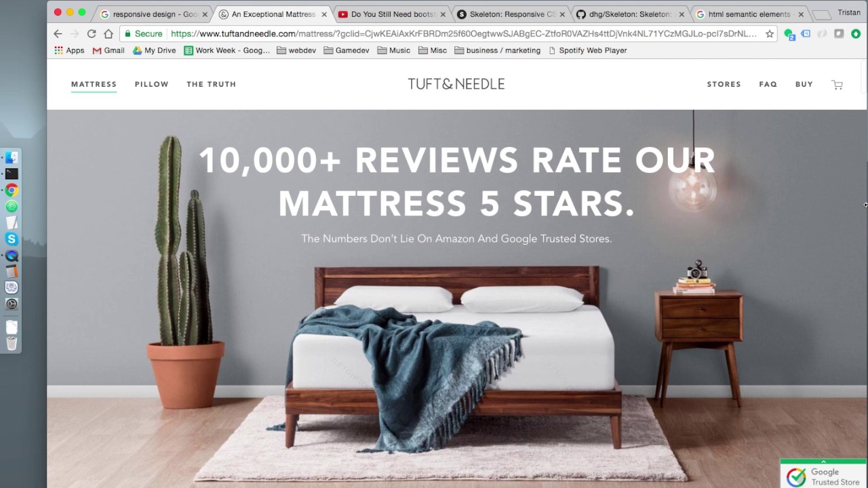Expand the business / marketing folder
This screenshot has width=868, height=488.
click(497, 50)
